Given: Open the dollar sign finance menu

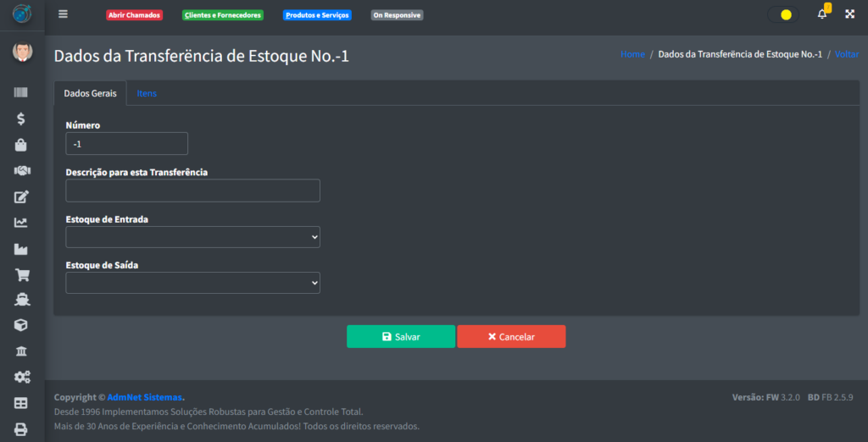Looking at the screenshot, I should [x=21, y=119].
